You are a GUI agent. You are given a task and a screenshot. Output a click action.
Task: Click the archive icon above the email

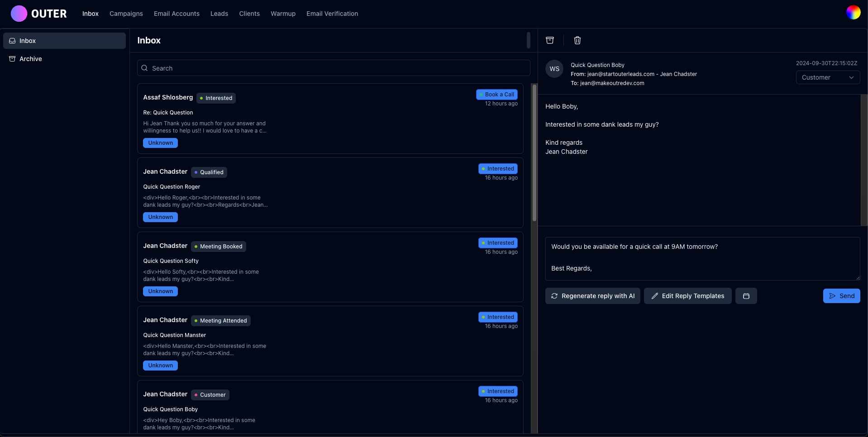coord(550,40)
